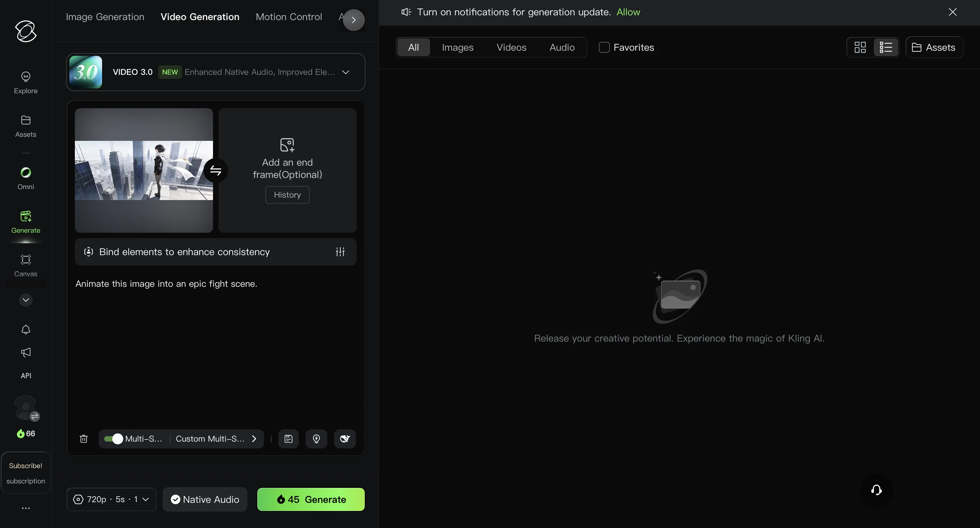Open the 720p 5s settings dropdown
Screen dimensions: 980x528
111,499
